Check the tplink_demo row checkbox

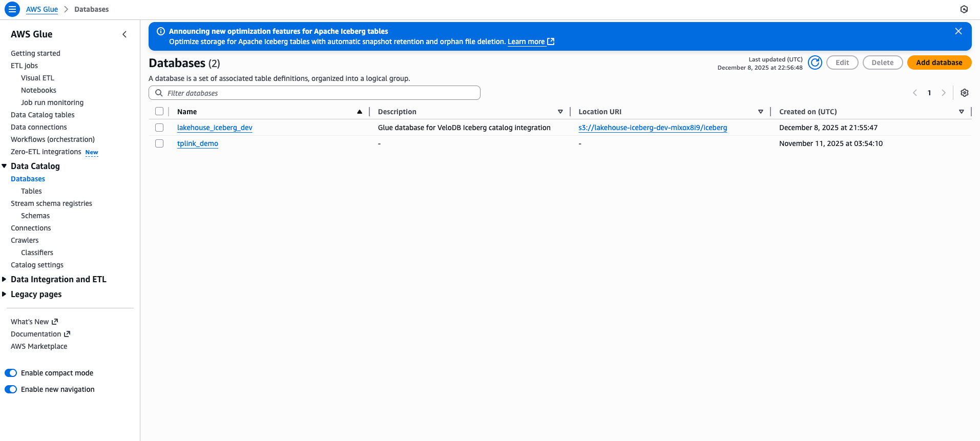coord(159,143)
